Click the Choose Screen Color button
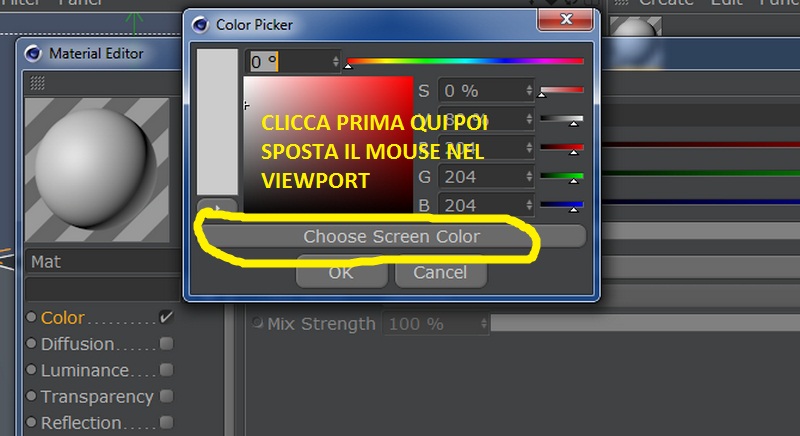Viewport: 800px width, 436px height. click(x=392, y=237)
